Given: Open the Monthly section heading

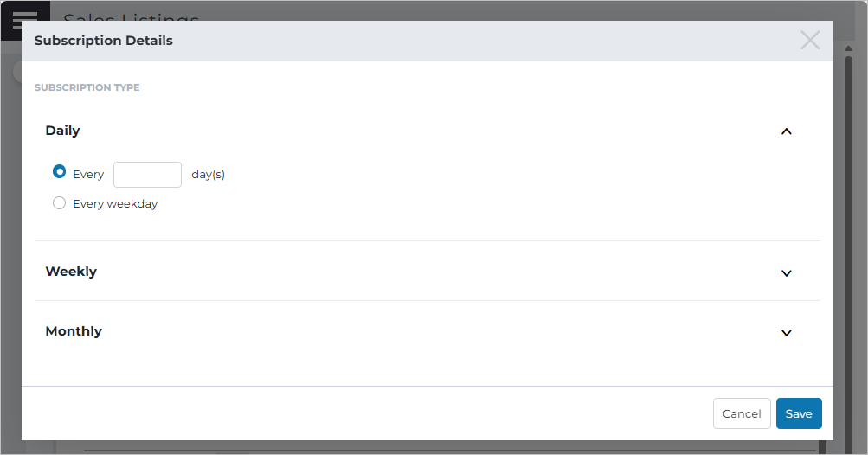Looking at the screenshot, I should point(74,331).
